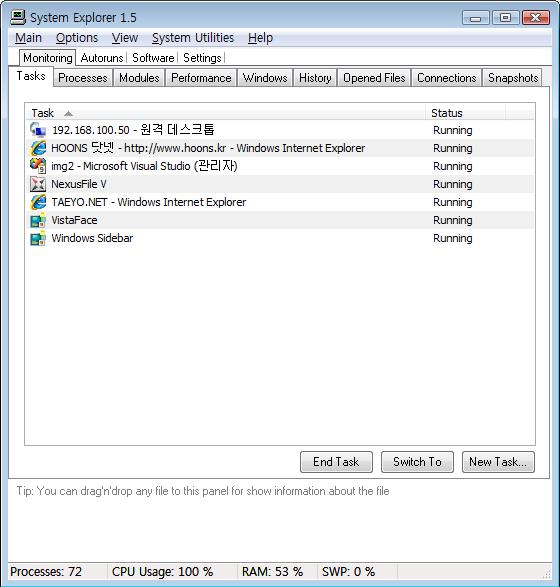Sort by the Status column header

(x=466, y=113)
